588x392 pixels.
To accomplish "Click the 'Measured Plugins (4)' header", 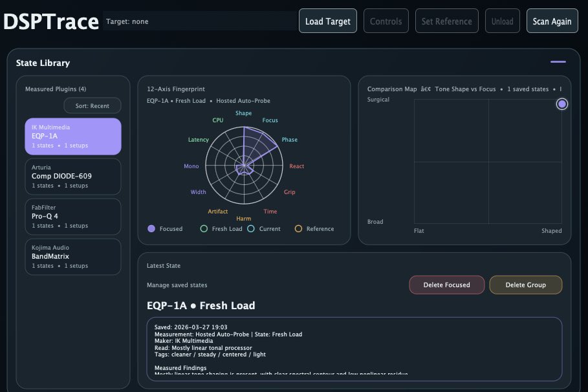I will point(56,89).
